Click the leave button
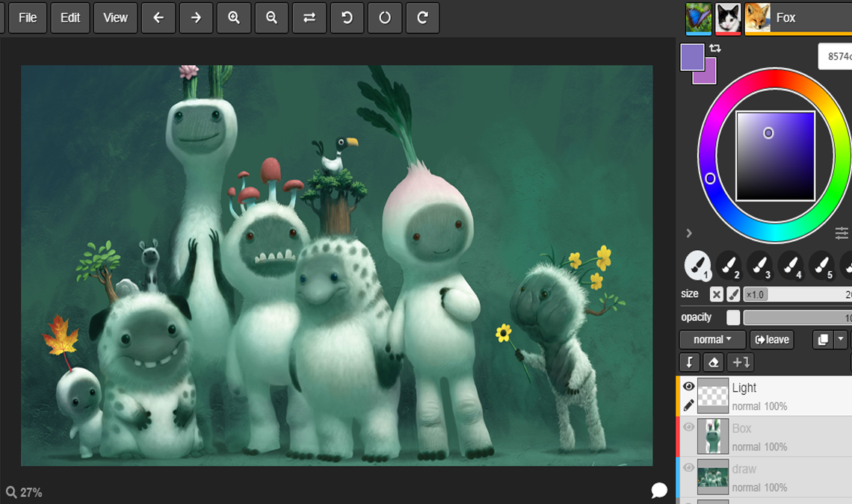The image size is (852, 504). coord(772,340)
